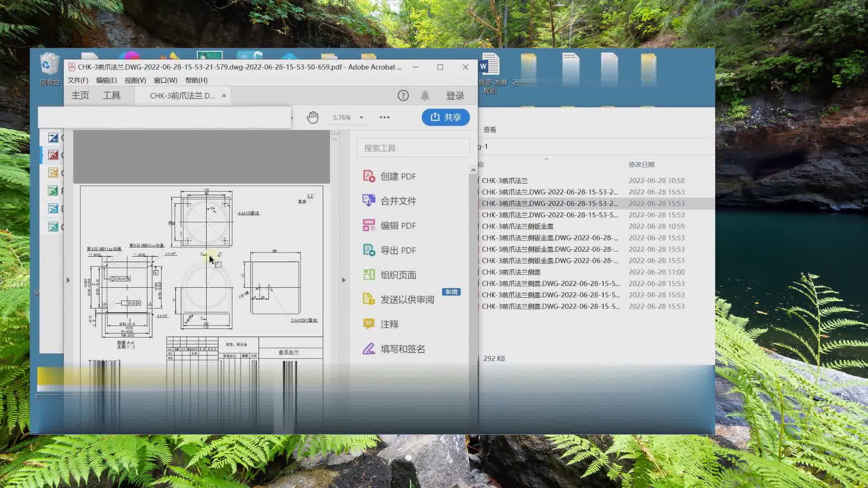Click the Create PDF tool icon
The width and height of the screenshot is (868, 488).
369,176
